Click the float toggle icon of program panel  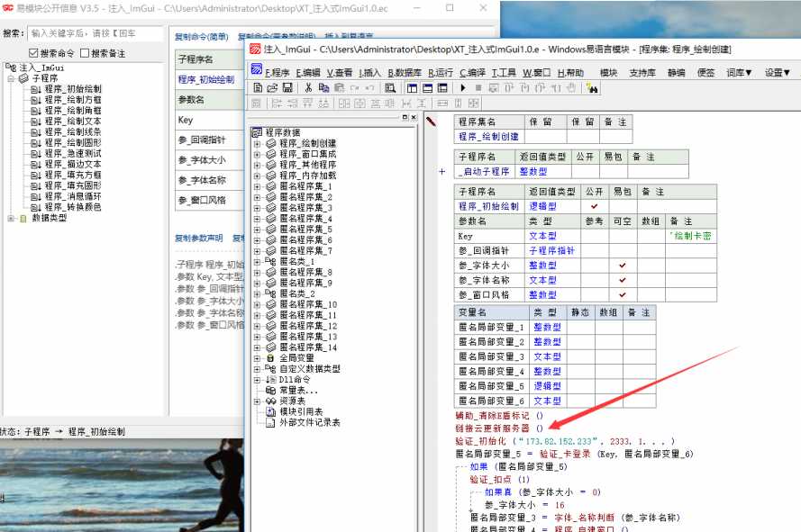coord(405,117)
